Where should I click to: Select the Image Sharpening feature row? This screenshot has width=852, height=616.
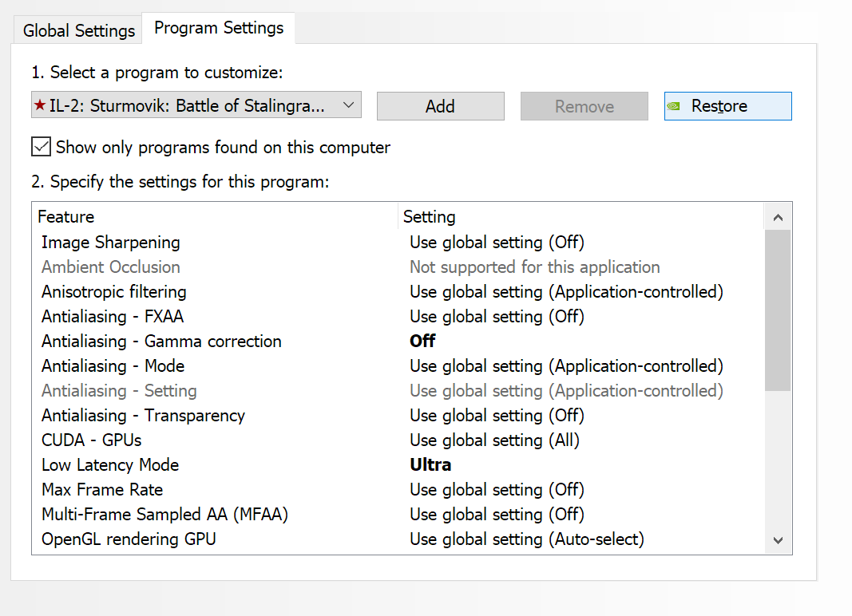(x=111, y=243)
